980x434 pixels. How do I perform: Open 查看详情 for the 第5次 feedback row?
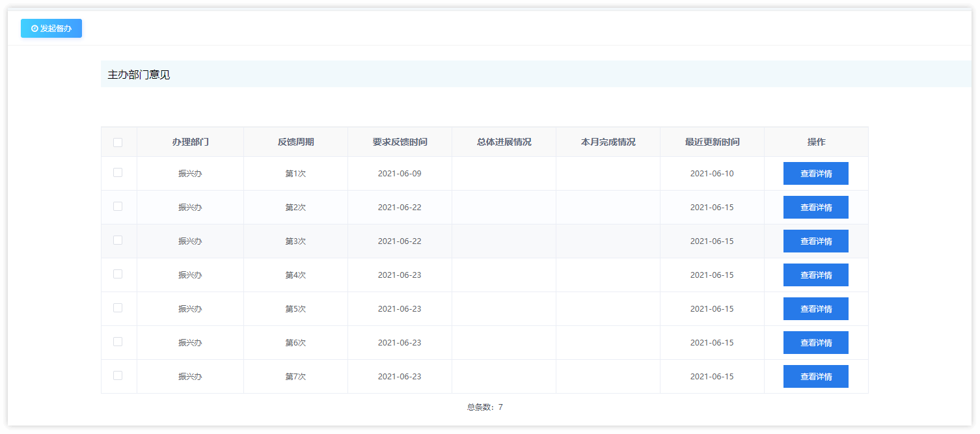click(816, 308)
